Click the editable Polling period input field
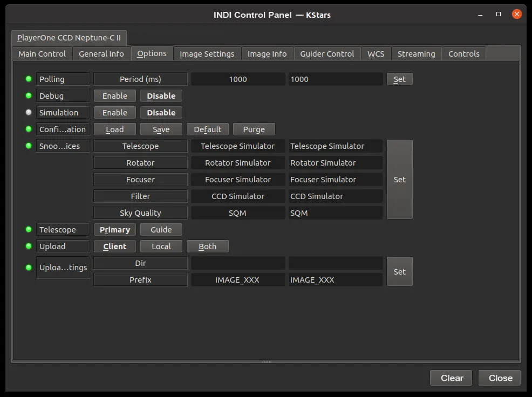Viewport: 532px width, 397px height. pyautogui.click(x=336, y=79)
